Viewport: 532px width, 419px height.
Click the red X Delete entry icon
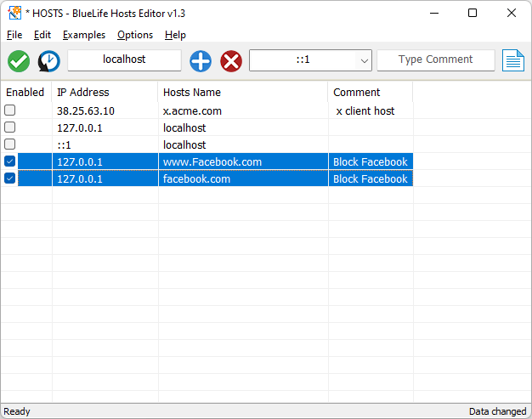tap(231, 61)
